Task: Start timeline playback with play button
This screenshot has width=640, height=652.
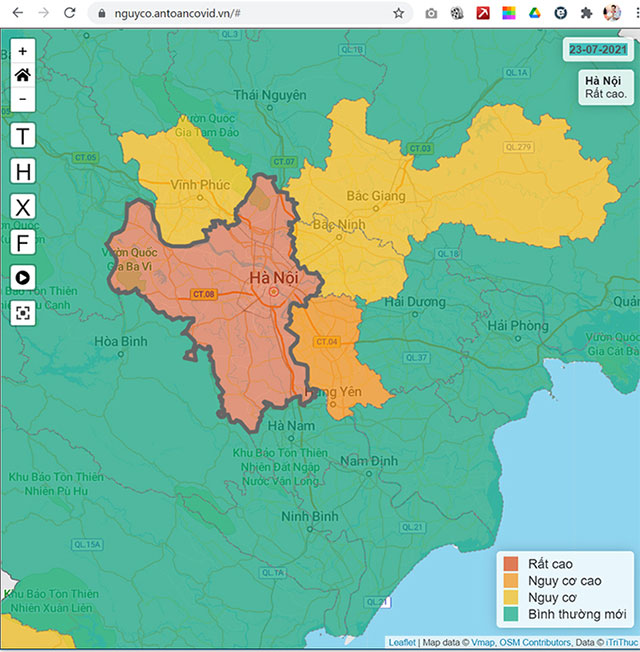Action: [x=22, y=277]
